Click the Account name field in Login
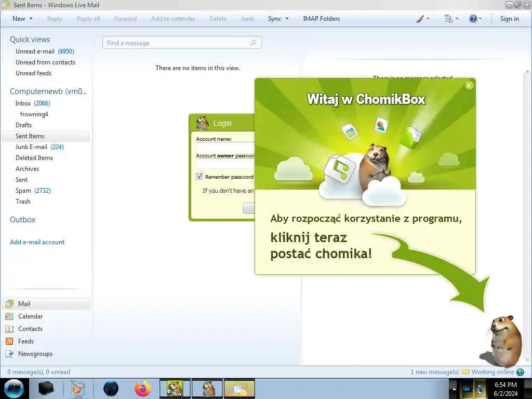The height and width of the screenshot is (399, 532). 225,147
